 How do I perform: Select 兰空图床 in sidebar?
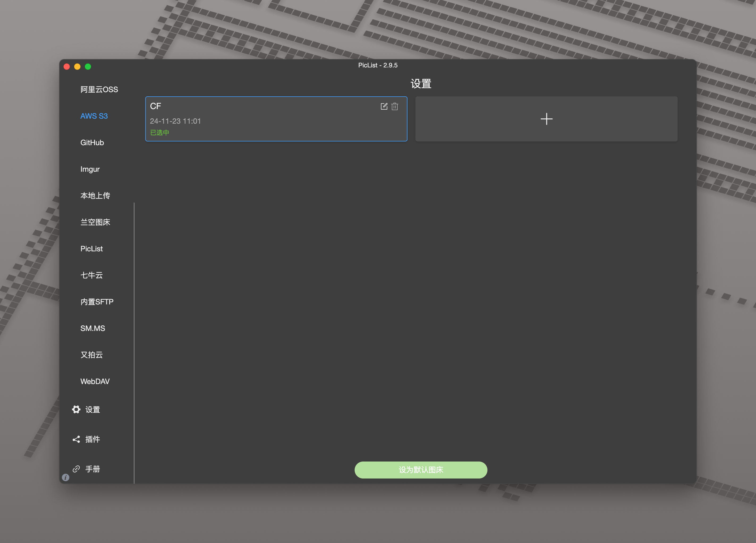pyautogui.click(x=95, y=222)
